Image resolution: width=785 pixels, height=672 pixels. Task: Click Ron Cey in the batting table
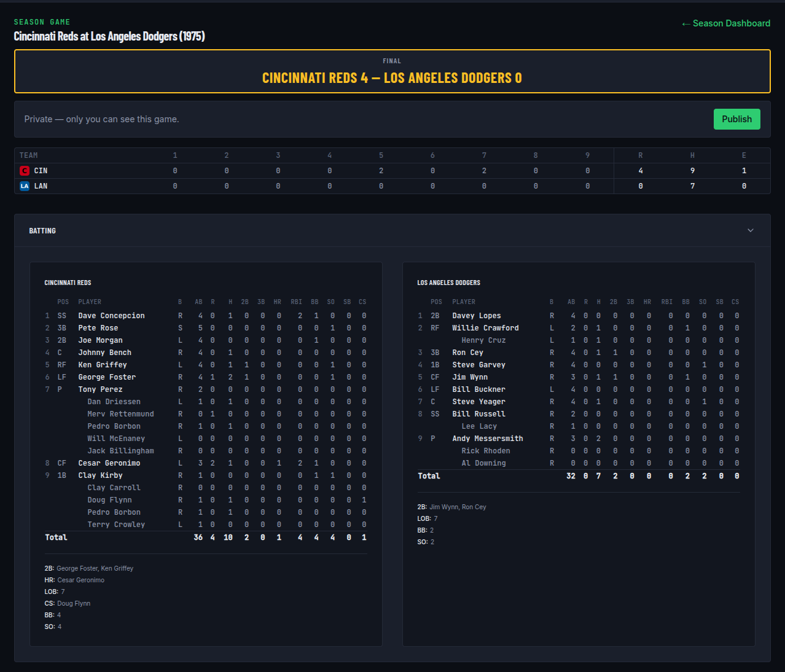[x=467, y=353]
